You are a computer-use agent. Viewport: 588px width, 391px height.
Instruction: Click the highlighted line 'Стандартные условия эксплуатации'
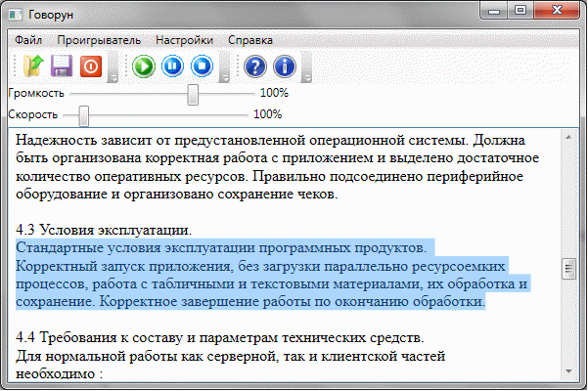tap(221, 247)
